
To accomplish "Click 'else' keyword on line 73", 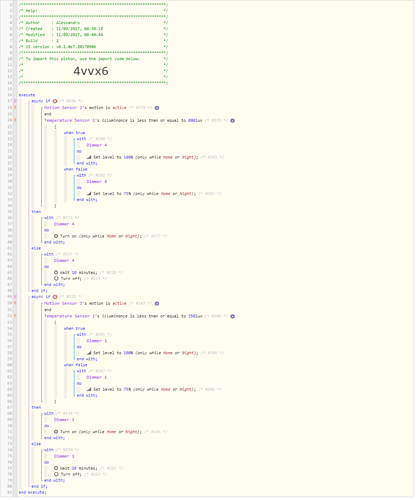I will [x=36, y=444].
